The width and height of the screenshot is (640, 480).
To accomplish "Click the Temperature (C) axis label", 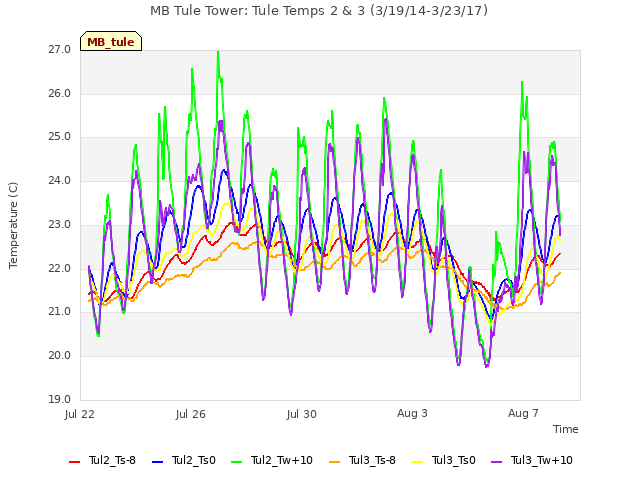I will pyautogui.click(x=13, y=225).
